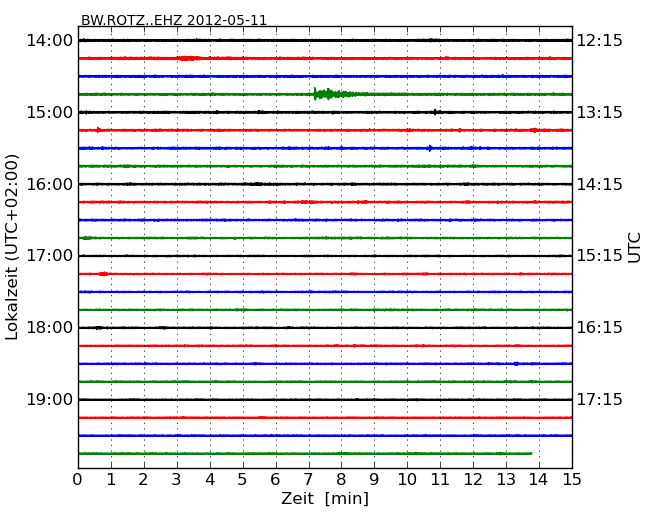Click the 13 minute tick label
650x520 pixels.
coord(506,480)
